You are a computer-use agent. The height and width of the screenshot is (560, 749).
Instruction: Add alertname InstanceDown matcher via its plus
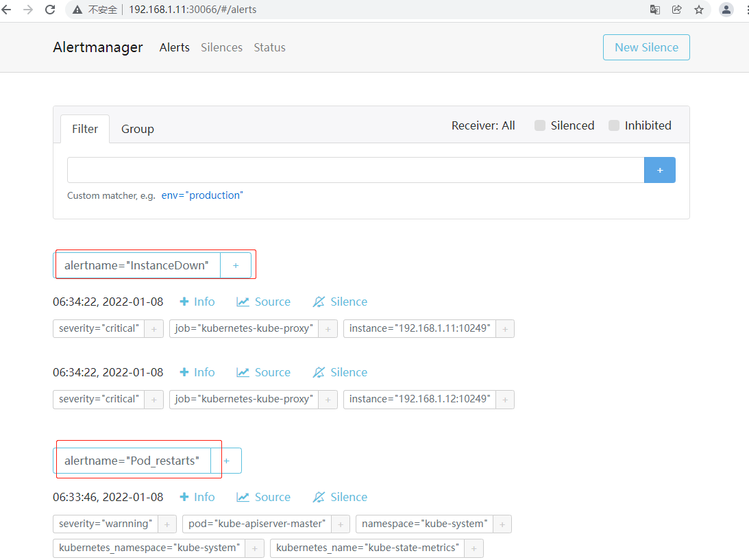[x=236, y=266]
